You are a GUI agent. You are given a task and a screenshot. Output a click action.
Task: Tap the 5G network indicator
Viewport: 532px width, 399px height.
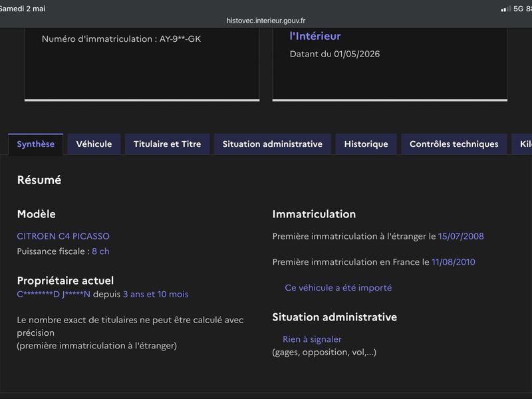[x=518, y=9]
